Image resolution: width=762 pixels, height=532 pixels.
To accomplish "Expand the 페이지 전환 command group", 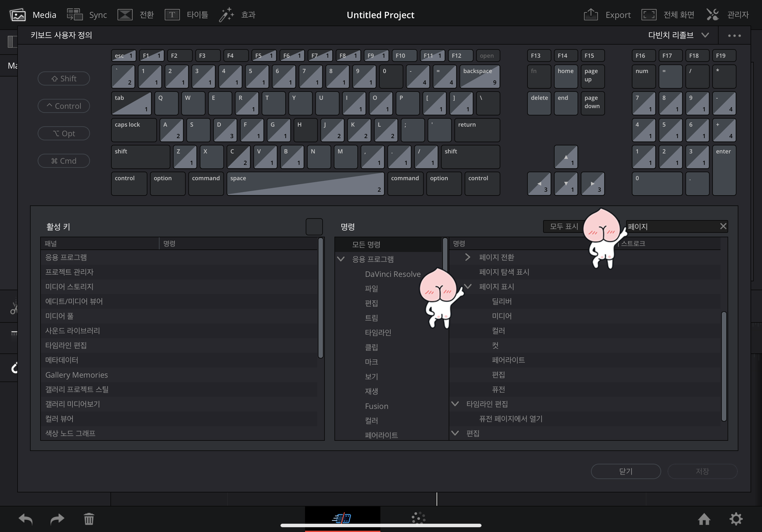I will point(467,257).
